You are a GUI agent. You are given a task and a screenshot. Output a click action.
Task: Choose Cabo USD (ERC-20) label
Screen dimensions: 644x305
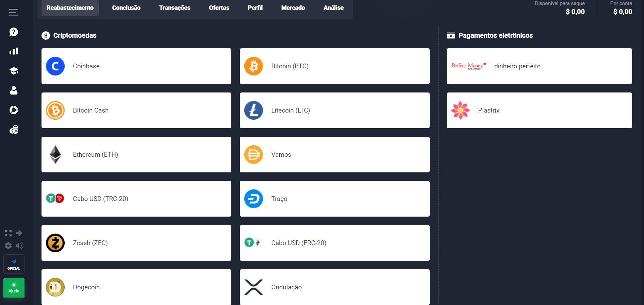299,243
